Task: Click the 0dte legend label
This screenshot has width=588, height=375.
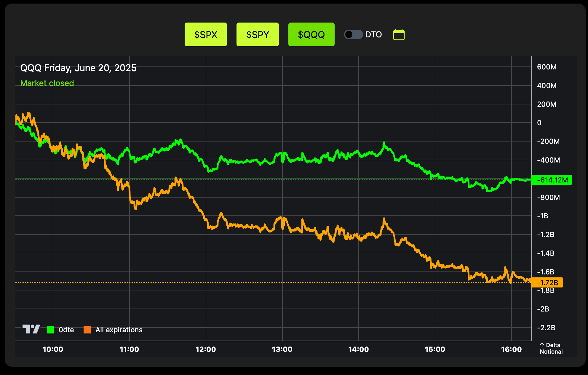Action: point(66,330)
